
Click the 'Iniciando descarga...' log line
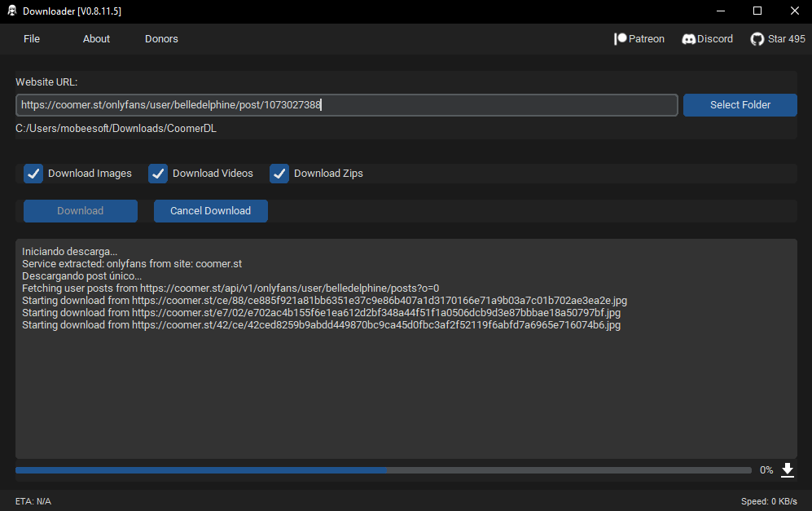pos(69,252)
